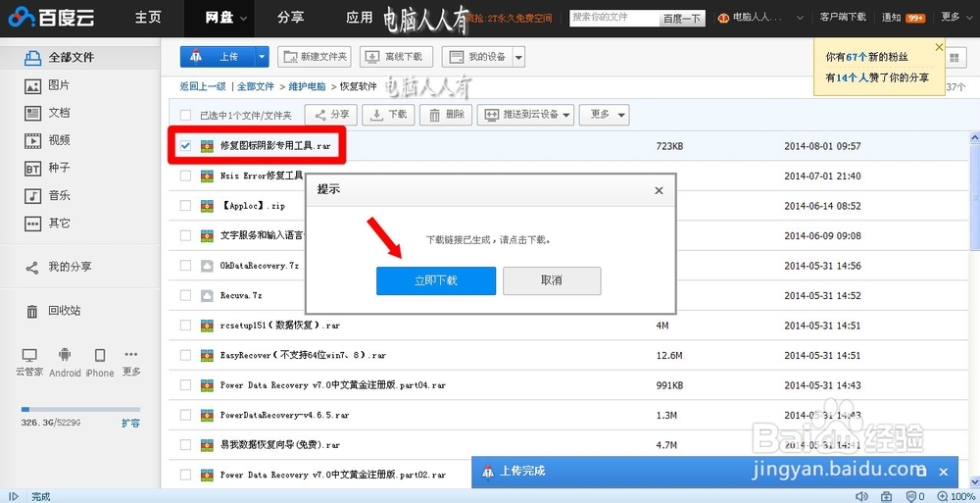The height and width of the screenshot is (503, 980).
Task: Expand 网盘 navigation dropdown
Action: pos(243,19)
